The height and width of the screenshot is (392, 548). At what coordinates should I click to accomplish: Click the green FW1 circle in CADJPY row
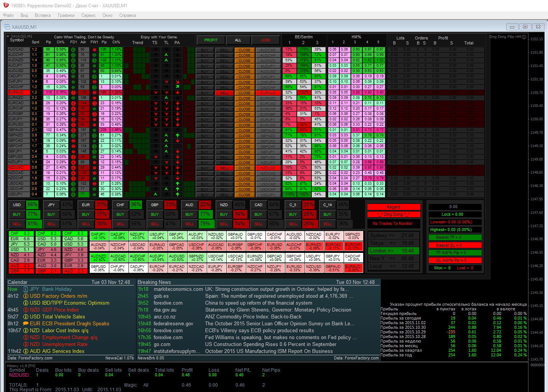(94, 76)
